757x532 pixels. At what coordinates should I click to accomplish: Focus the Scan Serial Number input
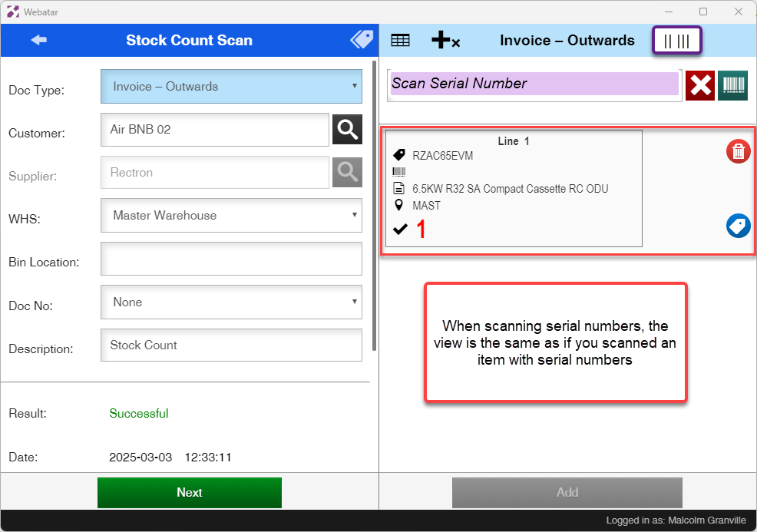pyautogui.click(x=534, y=84)
